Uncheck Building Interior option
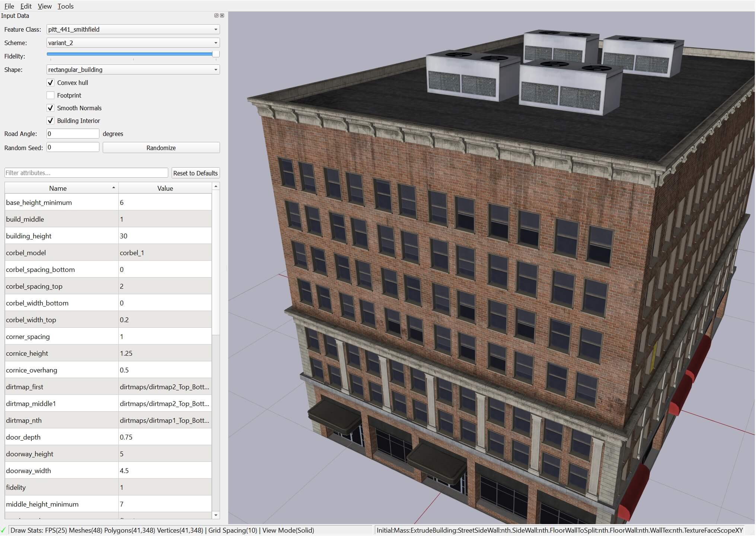 pos(51,121)
